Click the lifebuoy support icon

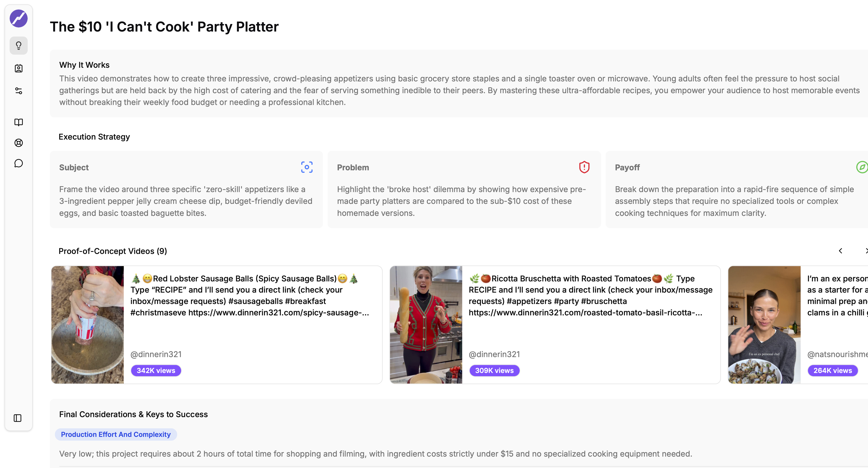[x=19, y=143]
